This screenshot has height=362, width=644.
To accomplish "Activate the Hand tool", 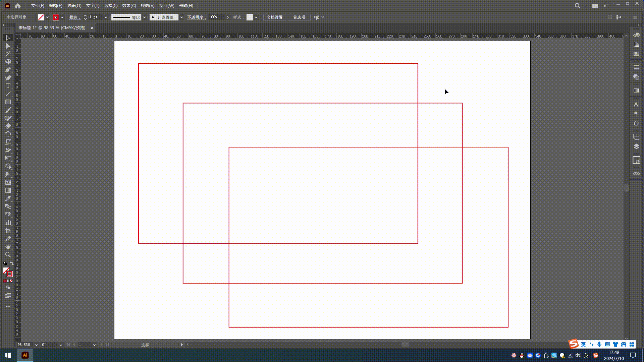I will [8, 247].
